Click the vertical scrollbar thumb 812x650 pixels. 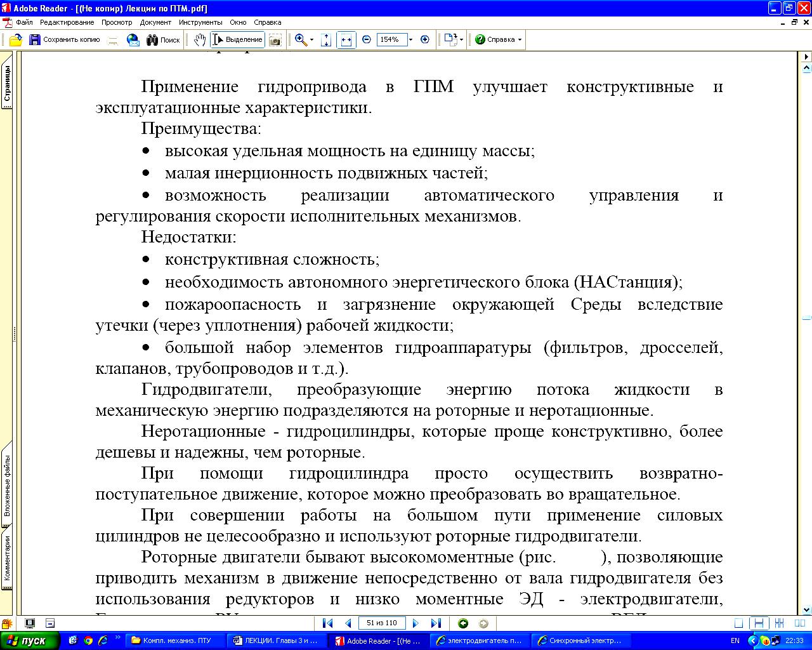[806, 317]
